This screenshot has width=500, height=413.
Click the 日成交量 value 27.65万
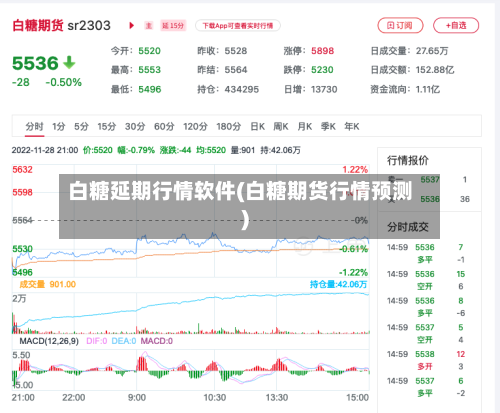(x=432, y=51)
